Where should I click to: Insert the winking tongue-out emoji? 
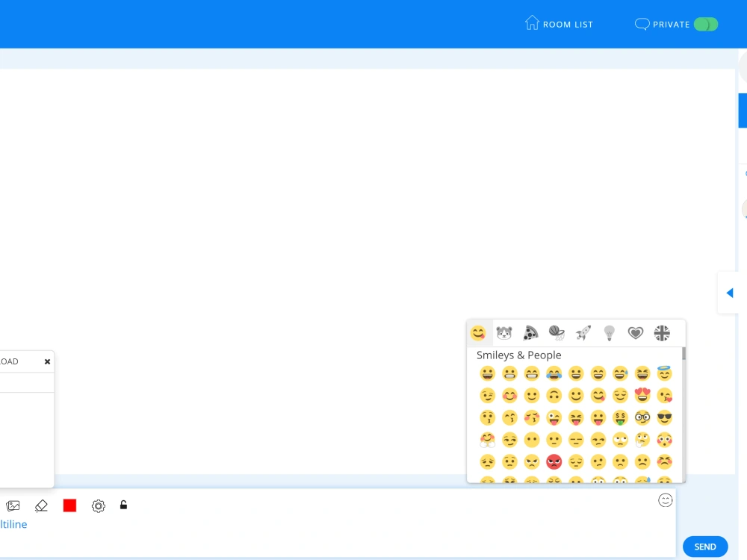tap(554, 418)
